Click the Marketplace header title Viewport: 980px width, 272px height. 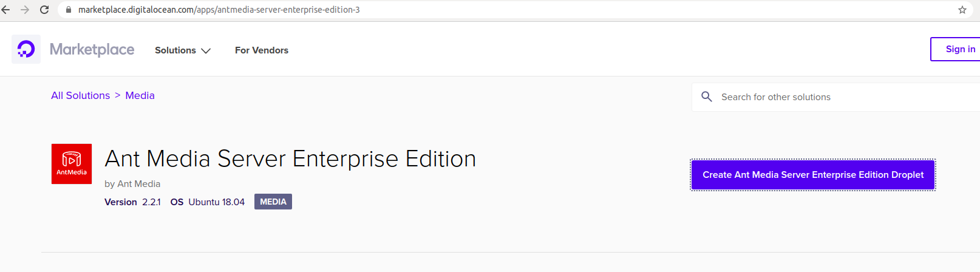92,49
